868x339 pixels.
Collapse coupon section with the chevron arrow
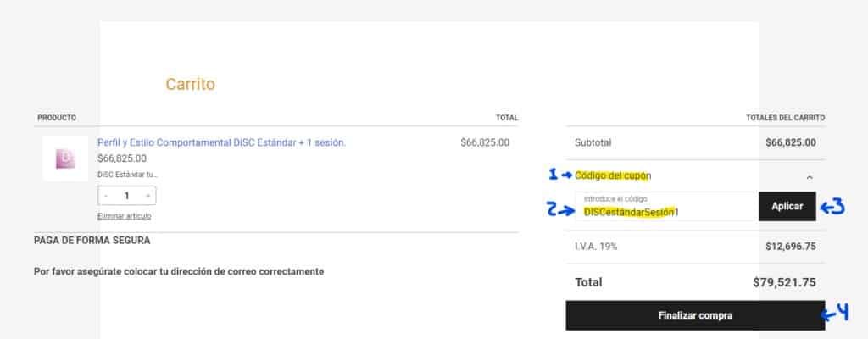click(x=809, y=176)
